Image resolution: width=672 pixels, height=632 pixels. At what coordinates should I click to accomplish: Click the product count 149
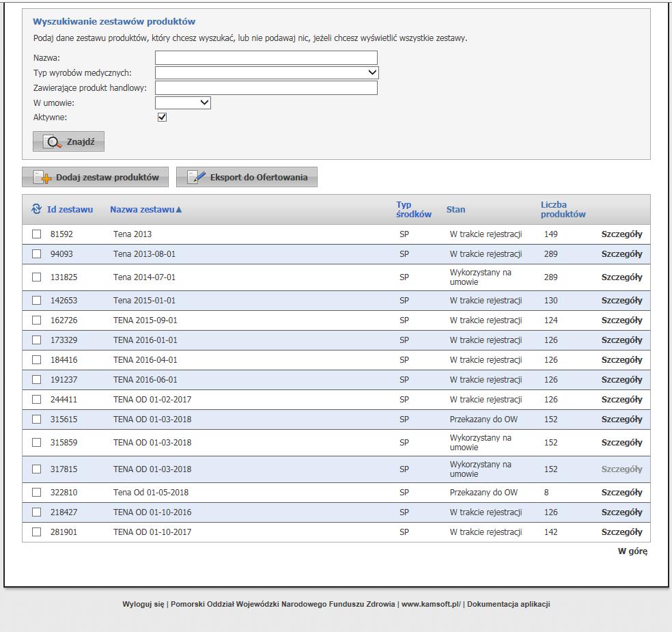pos(550,234)
